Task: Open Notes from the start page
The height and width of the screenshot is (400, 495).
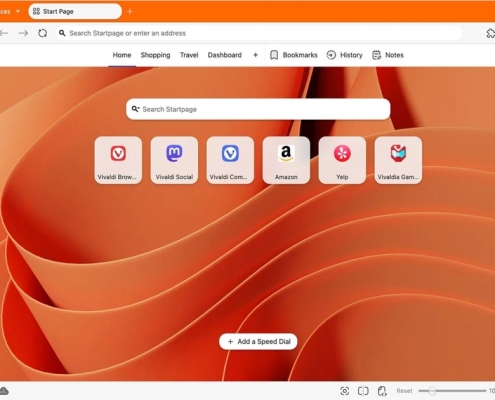Action: click(388, 55)
